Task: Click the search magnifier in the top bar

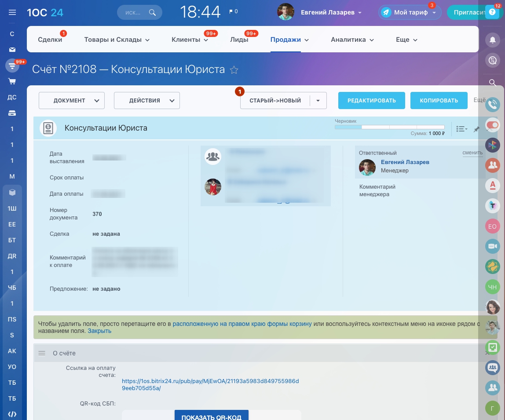Action: (x=152, y=13)
